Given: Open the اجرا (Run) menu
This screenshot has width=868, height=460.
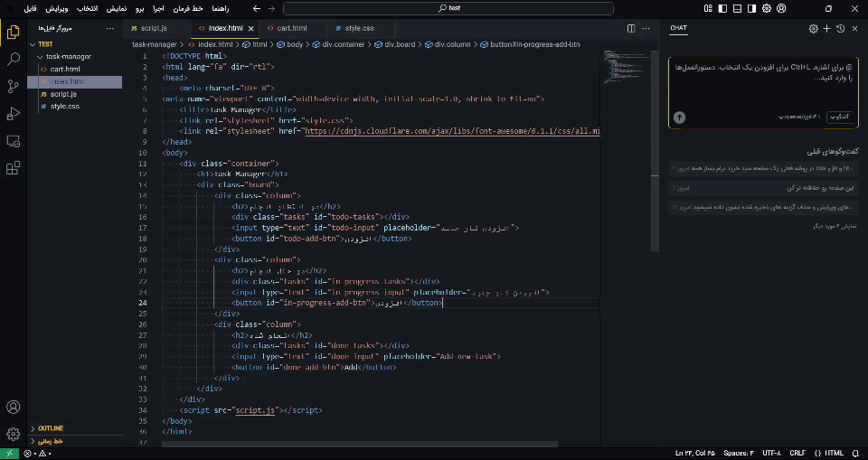Looking at the screenshot, I should pos(159,9).
